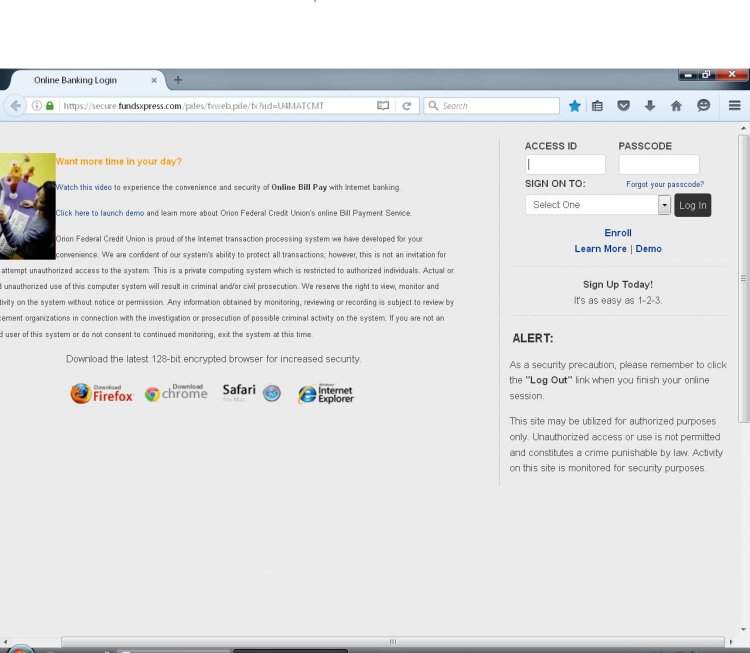Open Firefox hamburger menu
This screenshot has width=750, height=653.
tap(735, 105)
